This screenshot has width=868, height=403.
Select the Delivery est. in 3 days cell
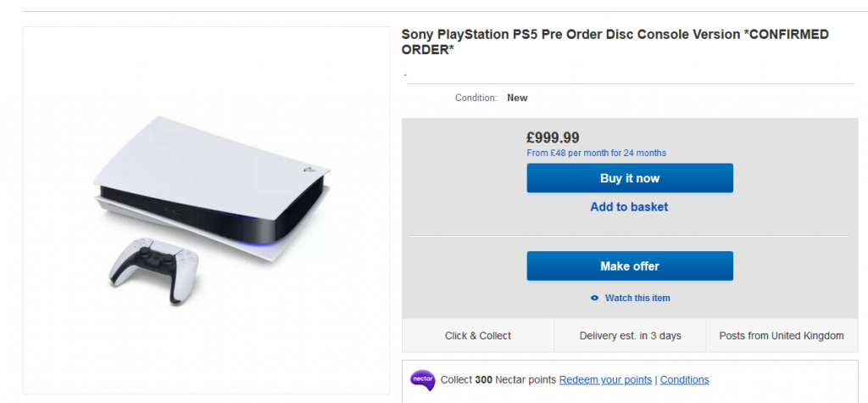[x=630, y=335]
